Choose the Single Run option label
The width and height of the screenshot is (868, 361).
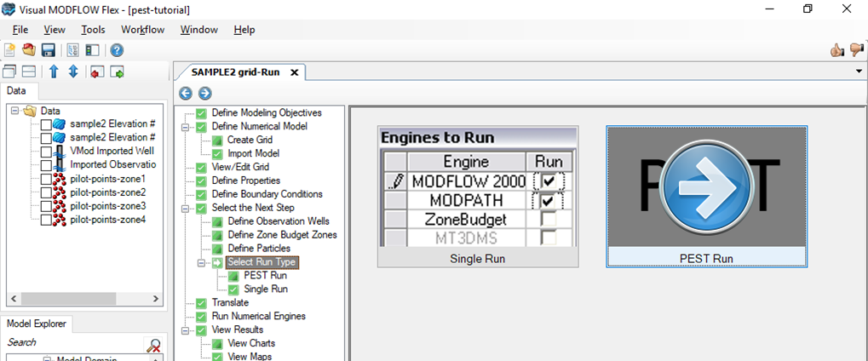coord(478,259)
